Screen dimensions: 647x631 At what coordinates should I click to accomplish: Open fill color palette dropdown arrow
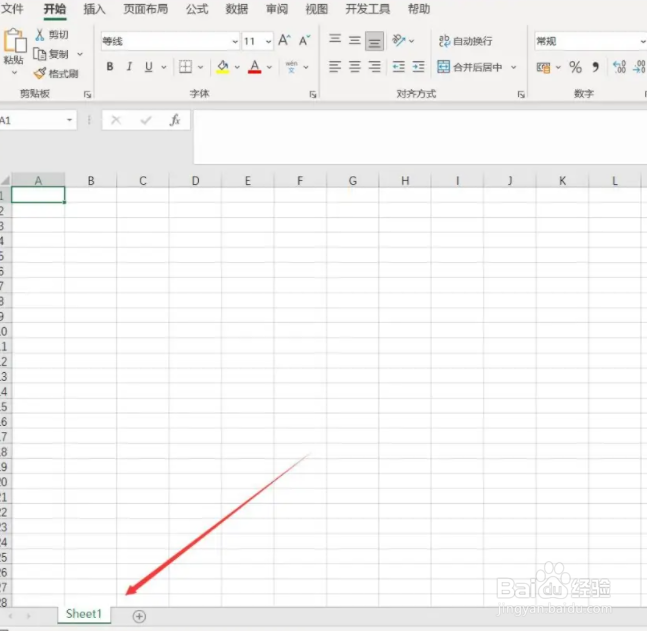[237, 67]
